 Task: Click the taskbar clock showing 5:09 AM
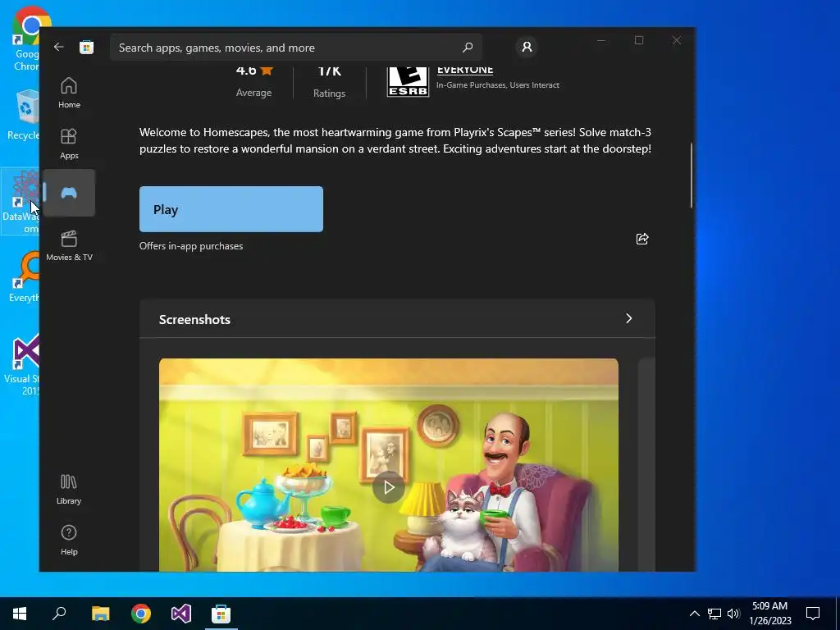pyautogui.click(x=769, y=614)
